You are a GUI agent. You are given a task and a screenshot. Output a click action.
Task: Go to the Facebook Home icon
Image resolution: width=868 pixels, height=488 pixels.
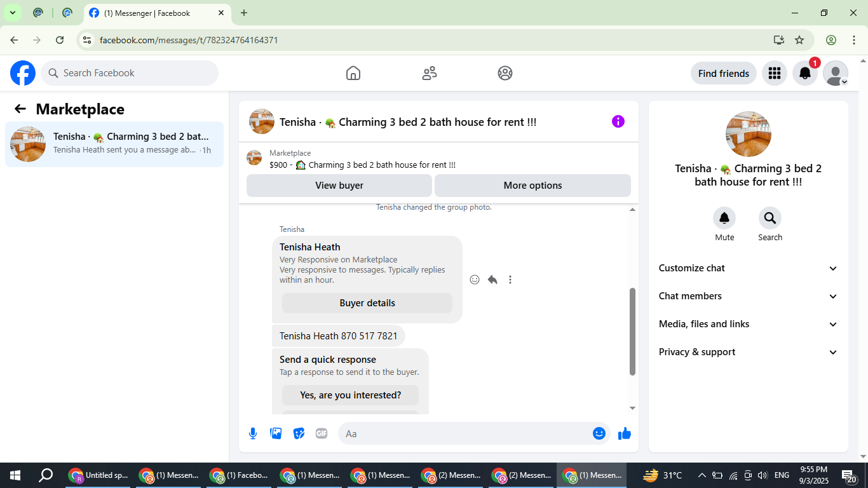353,73
